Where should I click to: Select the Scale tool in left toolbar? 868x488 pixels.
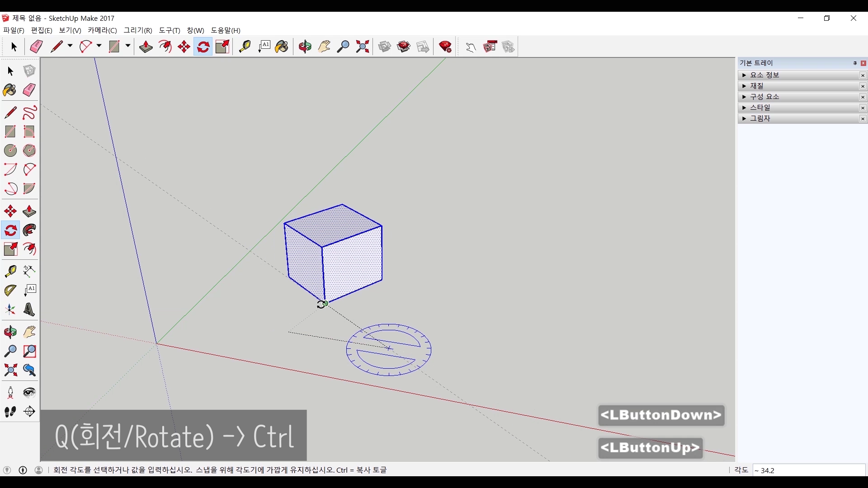[x=10, y=249]
